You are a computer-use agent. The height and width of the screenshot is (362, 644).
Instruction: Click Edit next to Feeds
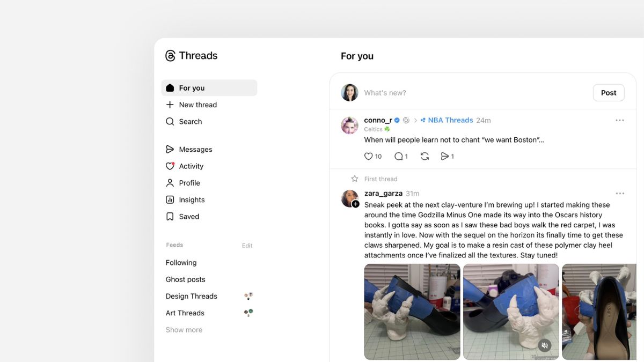pyautogui.click(x=247, y=246)
